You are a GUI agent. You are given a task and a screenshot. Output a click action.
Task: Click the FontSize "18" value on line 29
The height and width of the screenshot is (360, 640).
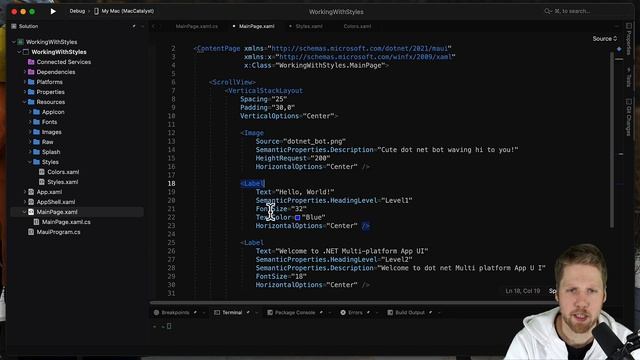pyautogui.click(x=298, y=276)
